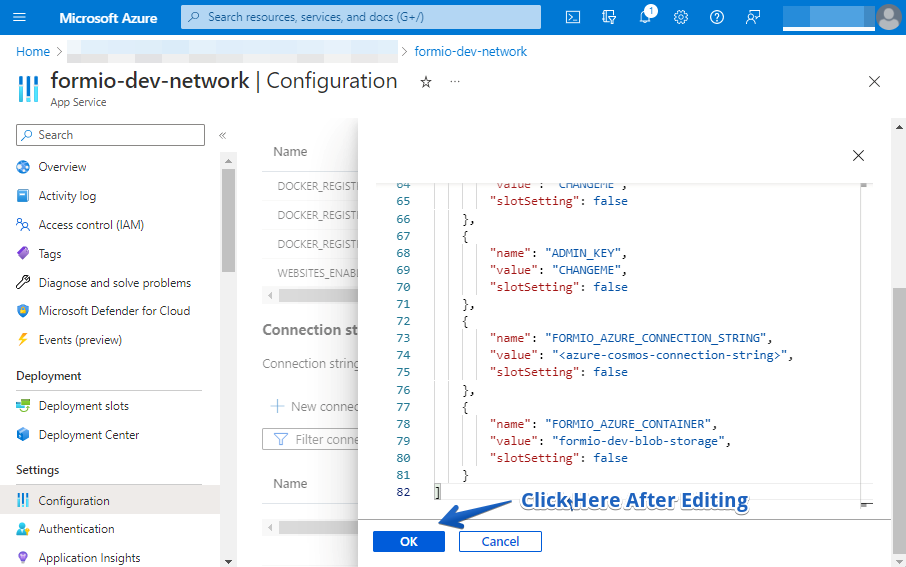Click the Configuration bars icon in sidebar

23,500
